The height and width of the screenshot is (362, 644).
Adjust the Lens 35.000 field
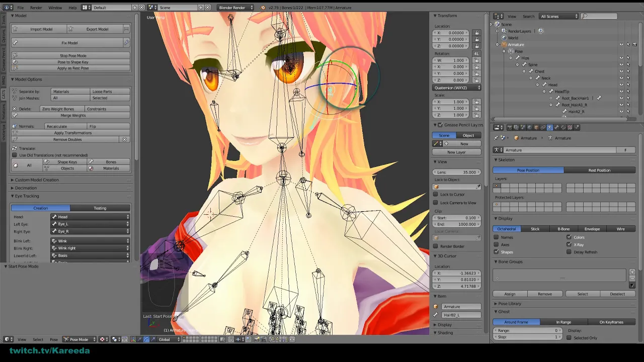click(x=456, y=172)
